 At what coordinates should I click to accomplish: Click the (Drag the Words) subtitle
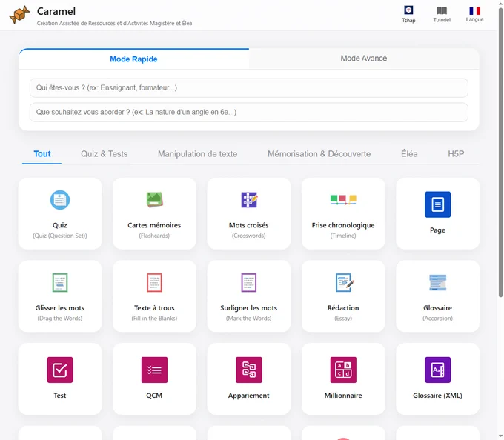click(60, 319)
